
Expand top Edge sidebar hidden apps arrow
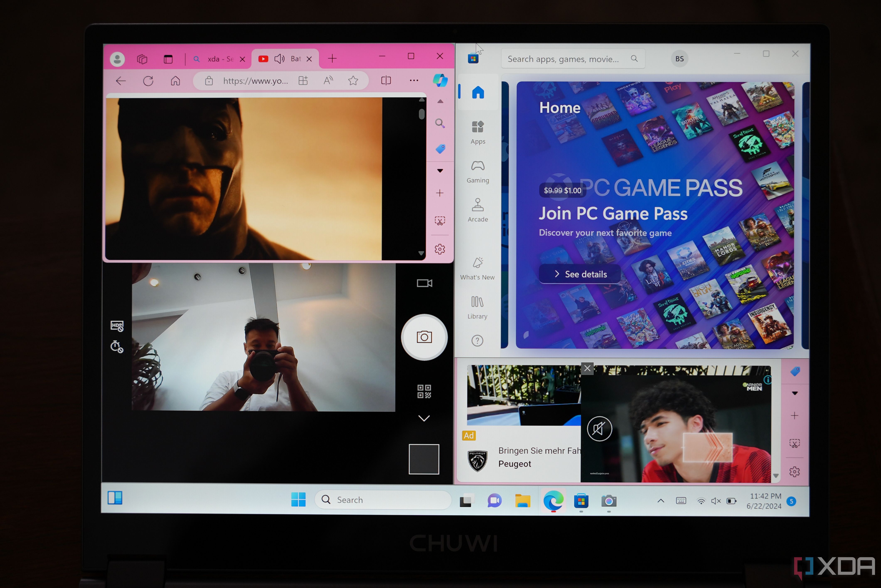coord(440,171)
